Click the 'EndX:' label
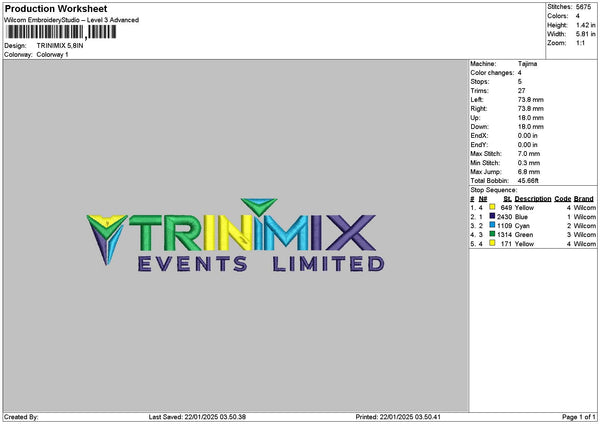 point(479,136)
